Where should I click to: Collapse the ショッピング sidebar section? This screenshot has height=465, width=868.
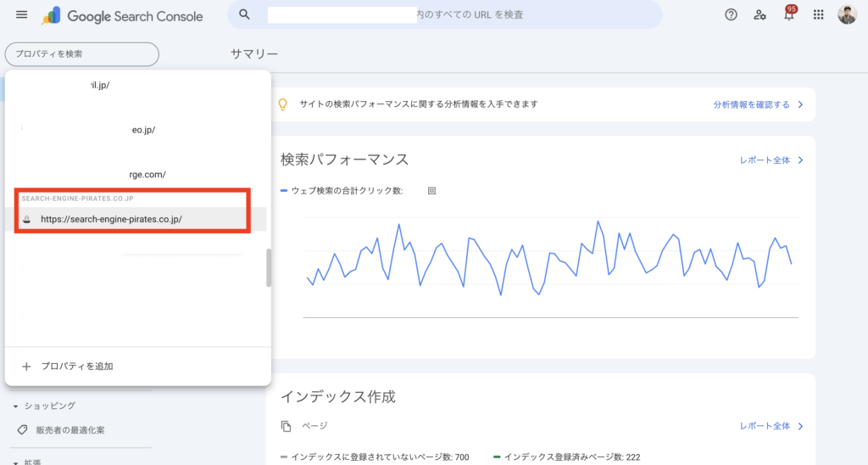[15, 406]
